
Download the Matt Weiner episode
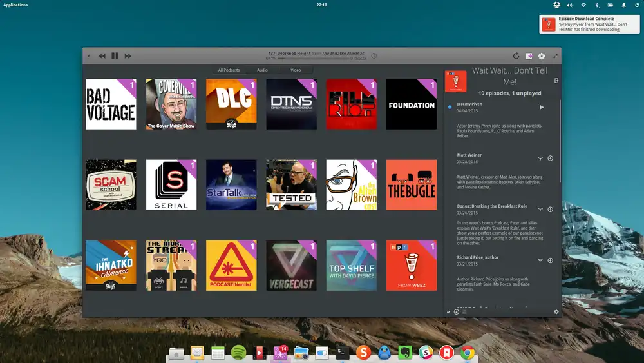[551, 158]
